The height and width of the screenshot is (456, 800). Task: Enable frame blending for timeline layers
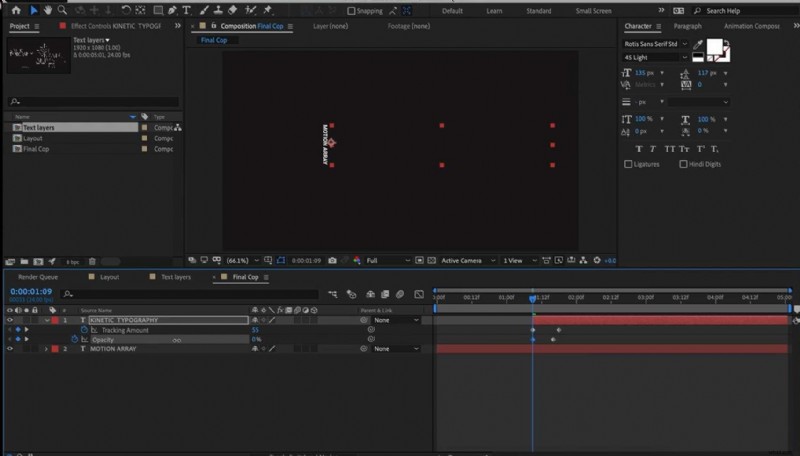(385, 294)
